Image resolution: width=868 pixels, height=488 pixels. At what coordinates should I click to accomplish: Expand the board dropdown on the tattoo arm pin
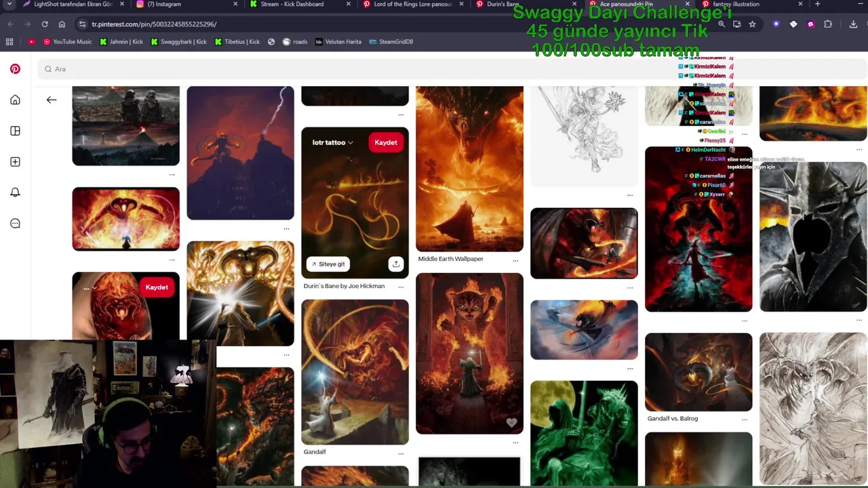(90, 287)
